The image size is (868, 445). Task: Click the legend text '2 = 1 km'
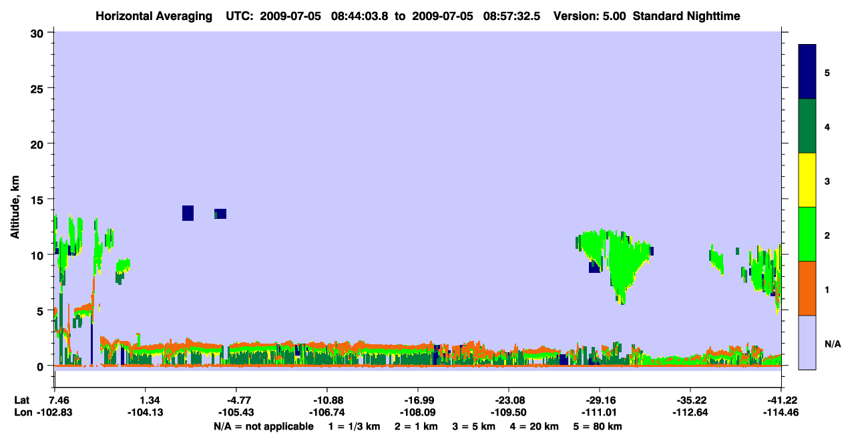[416, 426]
